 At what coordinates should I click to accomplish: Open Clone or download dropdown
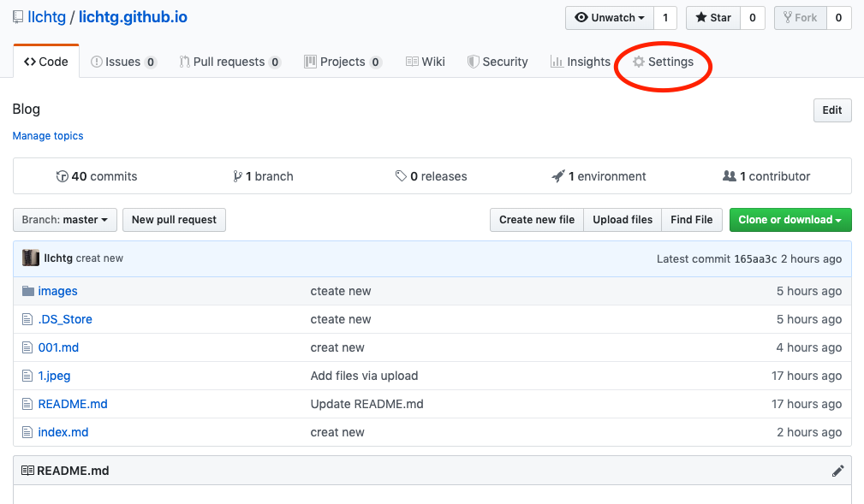pyautogui.click(x=790, y=220)
